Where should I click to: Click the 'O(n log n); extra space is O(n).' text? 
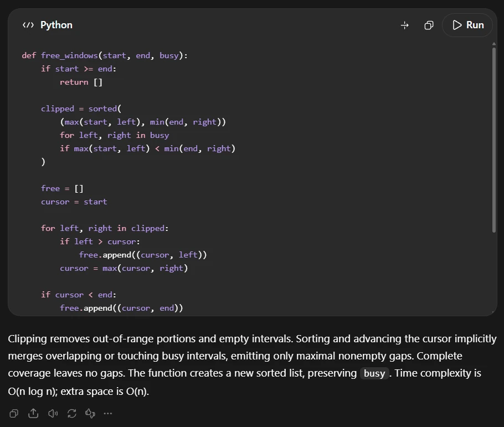tap(79, 392)
